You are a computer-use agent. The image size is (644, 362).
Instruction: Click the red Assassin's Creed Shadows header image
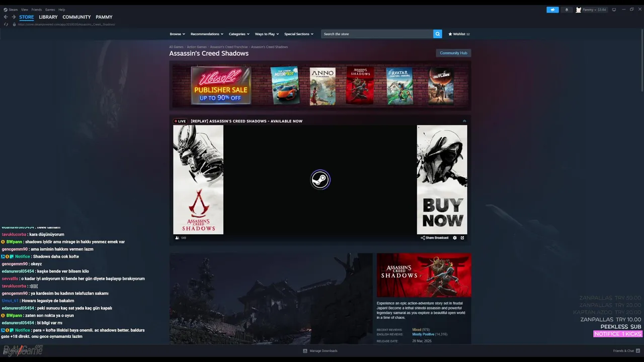(x=424, y=275)
